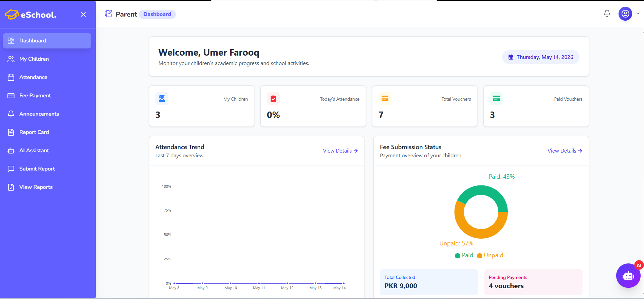
Task: Open the floating AI chatbot button
Action: (x=628, y=276)
